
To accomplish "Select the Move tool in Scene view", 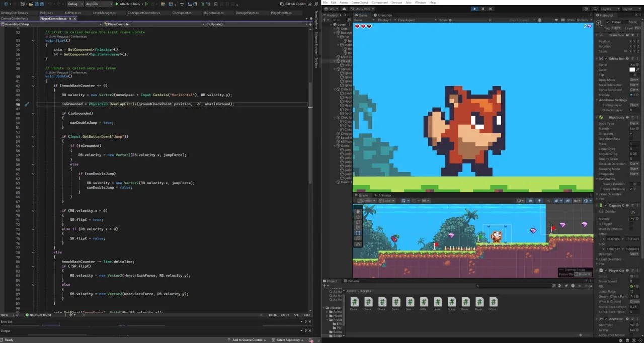I will click(358, 217).
